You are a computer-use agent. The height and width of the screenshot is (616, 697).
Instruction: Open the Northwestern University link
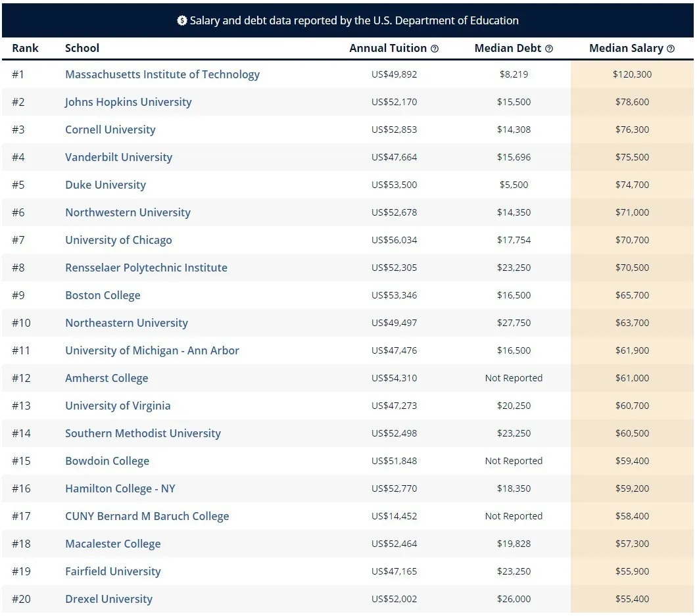[128, 212]
